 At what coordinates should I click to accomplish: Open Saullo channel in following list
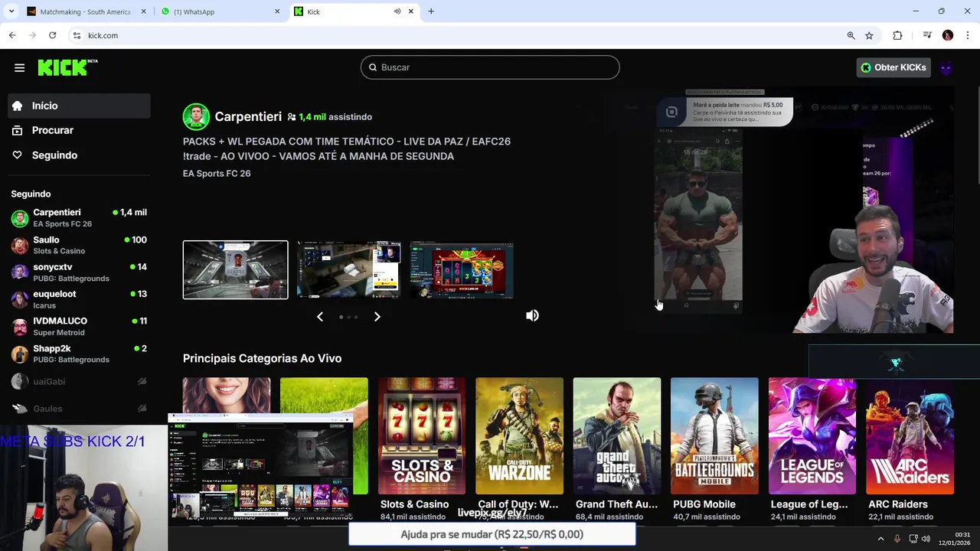[79, 245]
